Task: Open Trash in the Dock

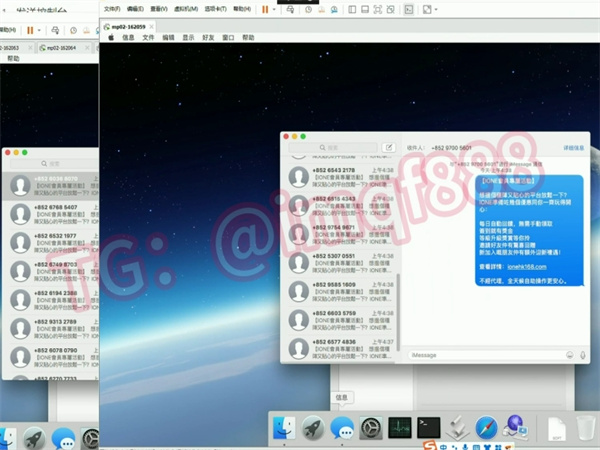Action: pos(585,429)
